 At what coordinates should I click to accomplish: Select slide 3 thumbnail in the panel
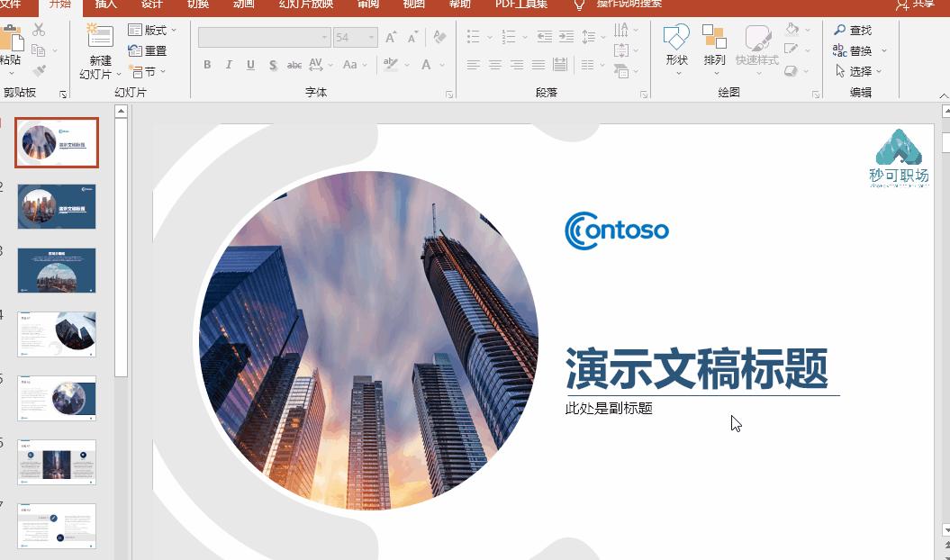click(56, 270)
